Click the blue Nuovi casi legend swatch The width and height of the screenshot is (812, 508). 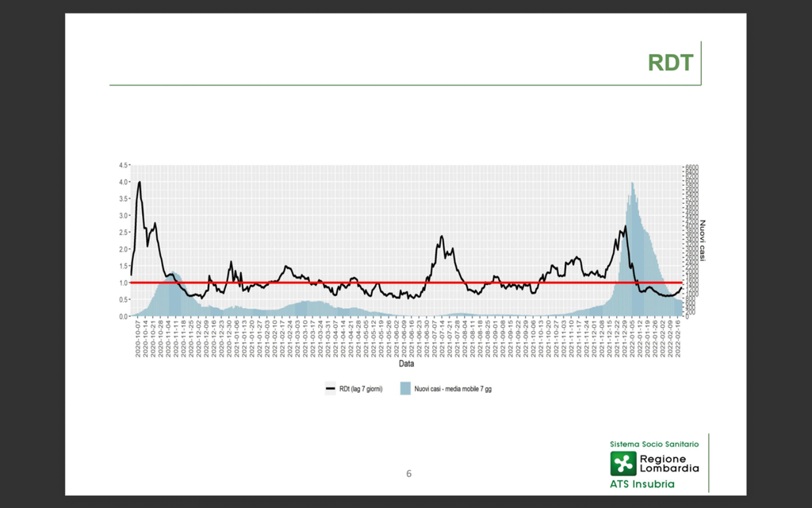405,389
